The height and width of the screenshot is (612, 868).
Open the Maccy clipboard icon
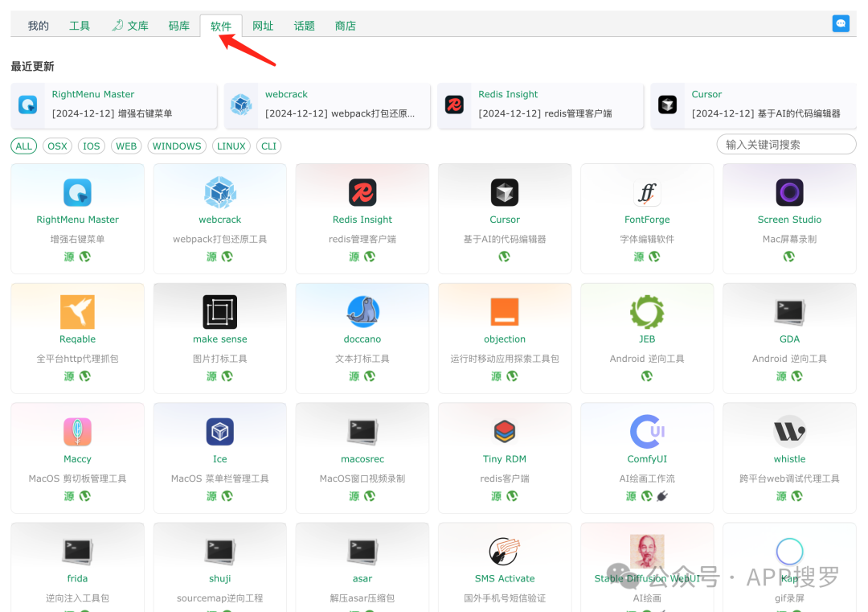77,431
